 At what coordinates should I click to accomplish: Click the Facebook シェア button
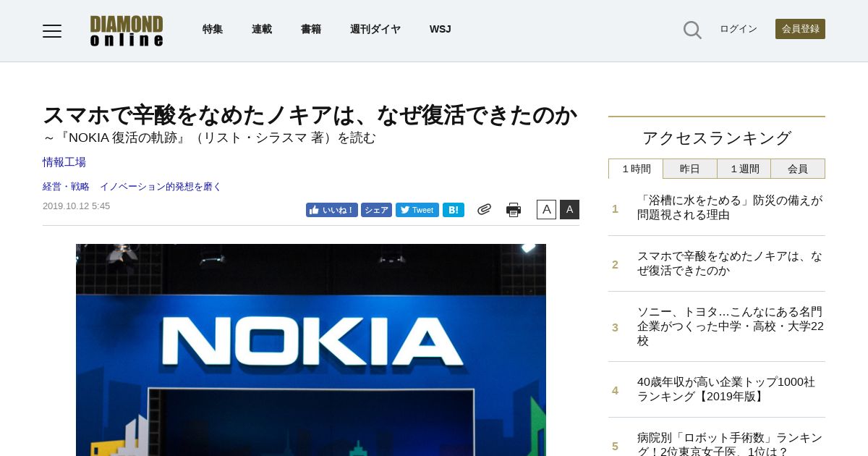376,210
